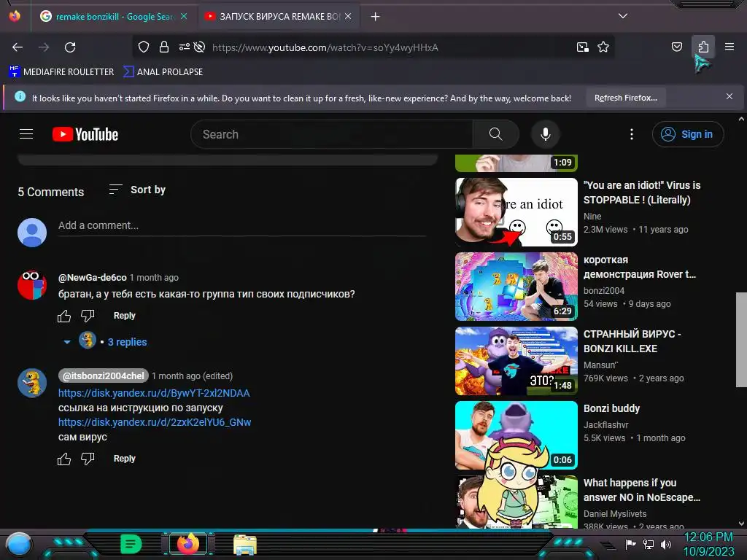Open picture-in-picture icon in address bar
The width and height of the screenshot is (747, 560).
(x=582, y=47)
